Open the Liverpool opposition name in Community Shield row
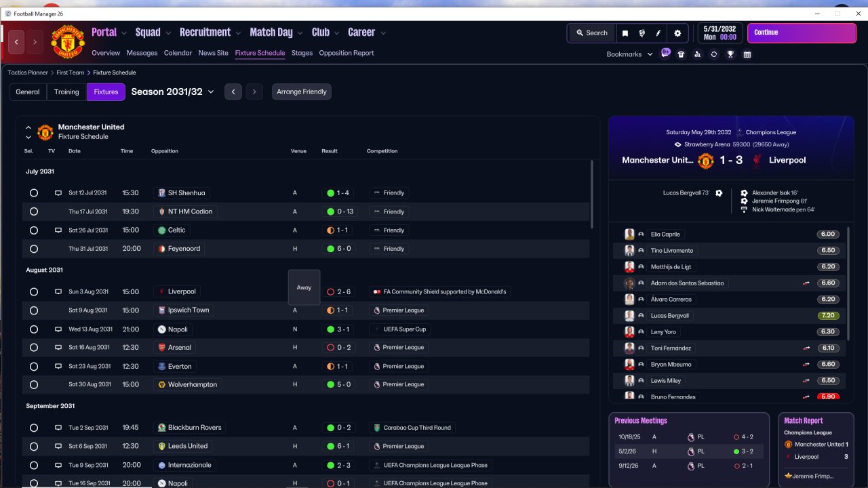 pos(182,291)
